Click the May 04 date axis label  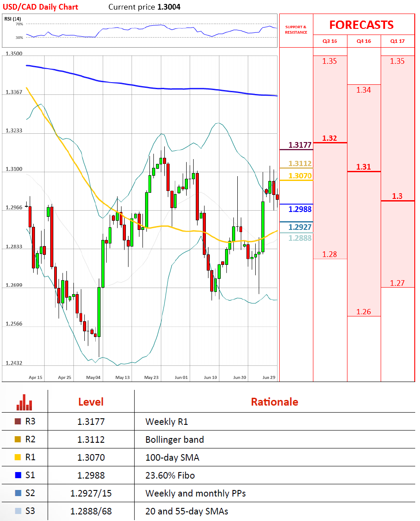tap(94, 378)
